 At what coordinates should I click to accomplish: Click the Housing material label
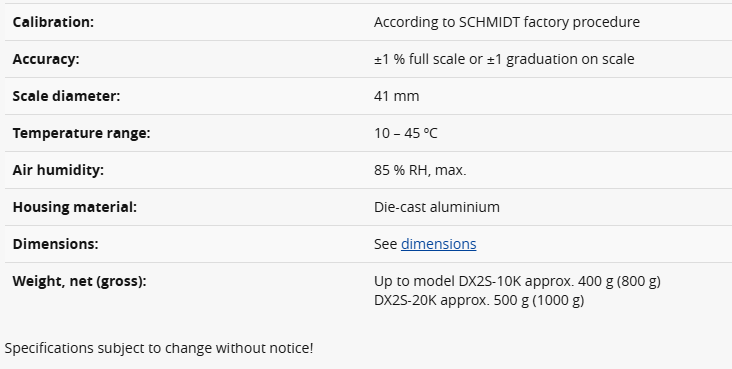coord(75,207)
